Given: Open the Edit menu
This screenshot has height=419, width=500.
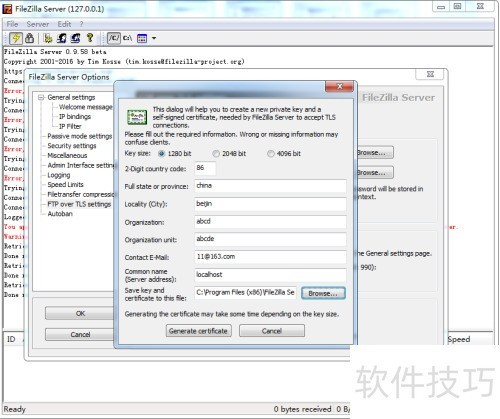Looking at the screenshot, I should (x=64, y=24).
